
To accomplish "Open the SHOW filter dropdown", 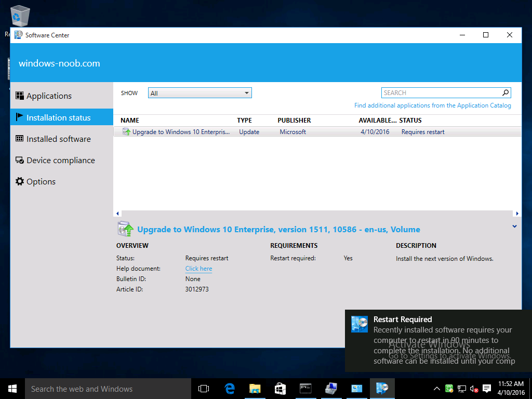I will tap(200, 93).
